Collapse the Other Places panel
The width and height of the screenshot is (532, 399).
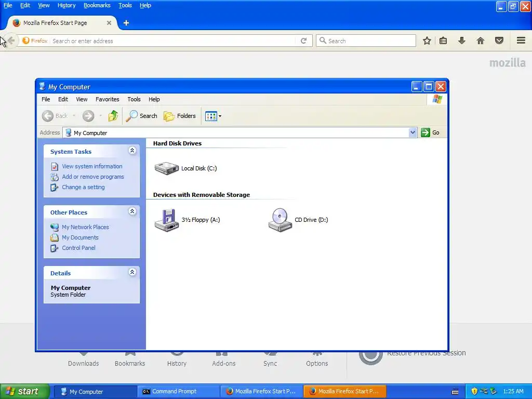132,211
